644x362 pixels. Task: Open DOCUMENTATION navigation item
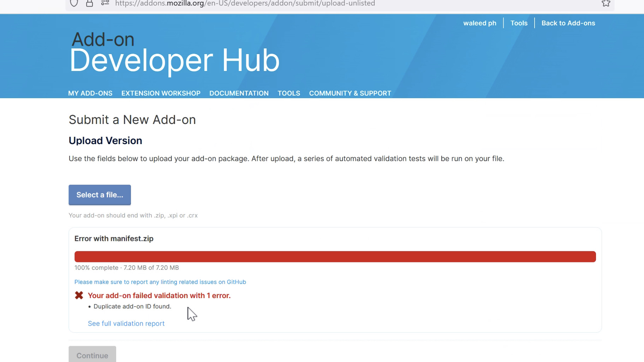239,93
